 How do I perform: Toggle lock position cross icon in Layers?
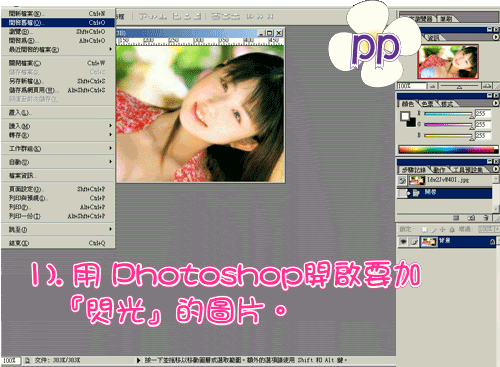tap(443, 229)
